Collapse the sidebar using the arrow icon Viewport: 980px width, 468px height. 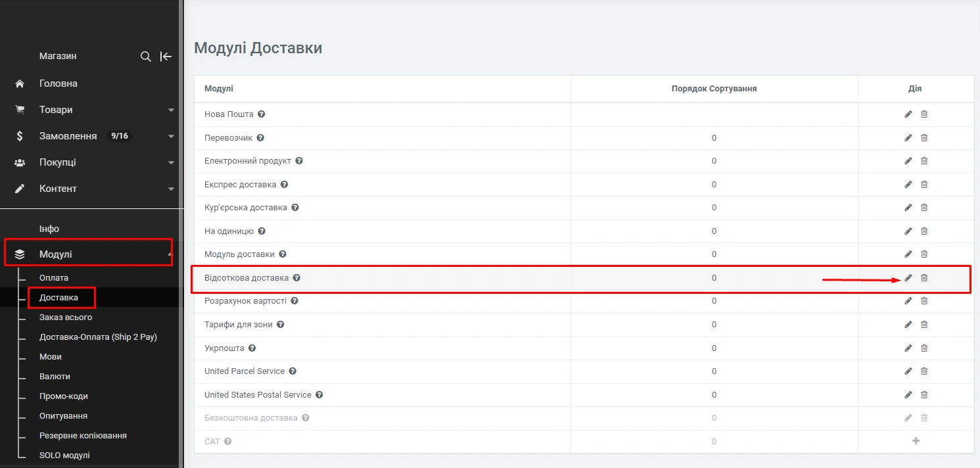166,57
